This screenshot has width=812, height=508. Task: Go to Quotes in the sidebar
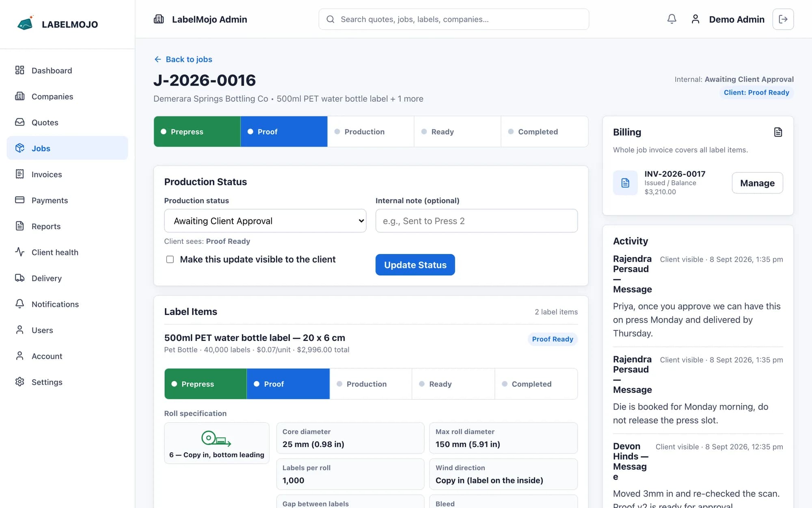(x=67, y=122)
